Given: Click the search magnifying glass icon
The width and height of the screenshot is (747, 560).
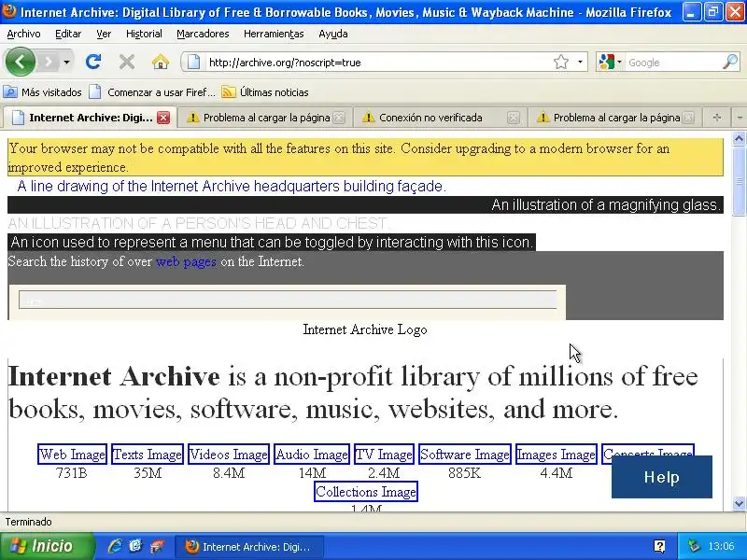Looking at the screenshot, I should 730,62.
